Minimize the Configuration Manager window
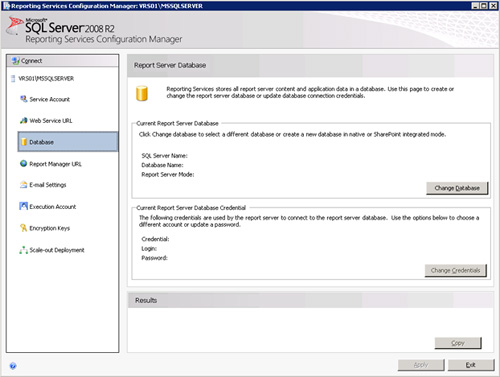The height and width of the screenshot is (377, 500). point(476,6)
